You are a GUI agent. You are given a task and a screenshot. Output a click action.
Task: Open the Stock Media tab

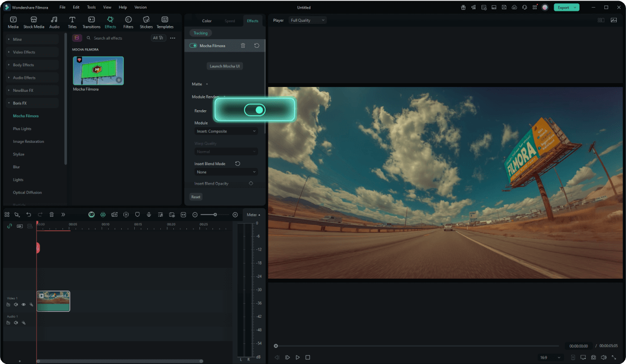tap(34, 22)
